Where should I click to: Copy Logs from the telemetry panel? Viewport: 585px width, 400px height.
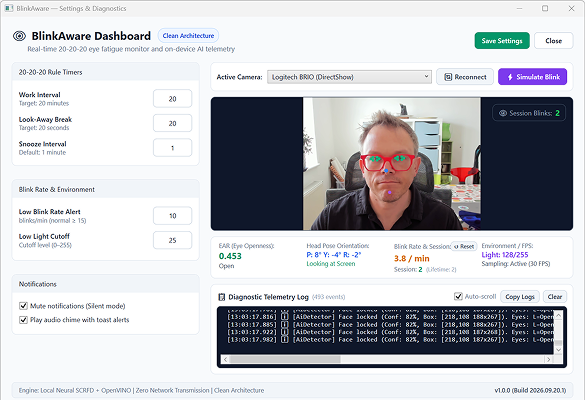click(520, 297)
